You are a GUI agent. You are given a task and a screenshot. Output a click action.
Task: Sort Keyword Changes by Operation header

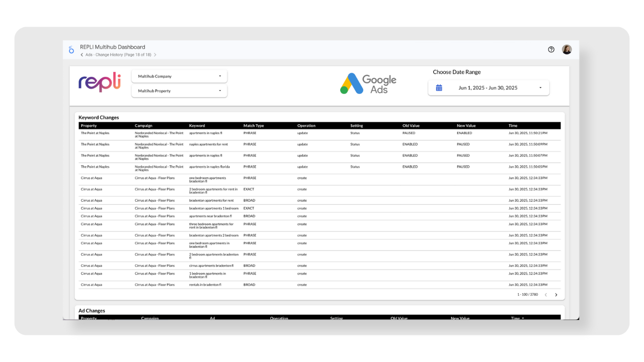[306, 126]
